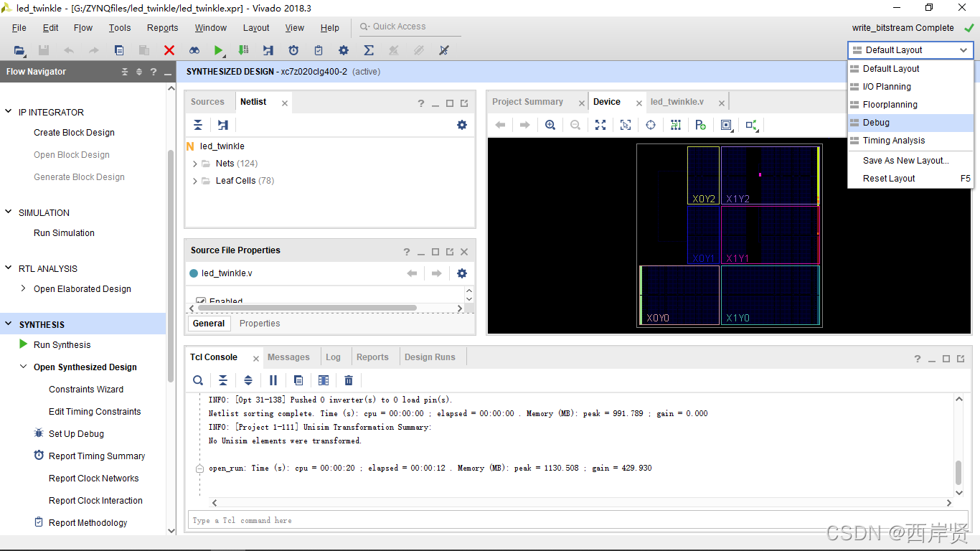Collapse the SIMULATION section
This screenshot has height=551, width=980.
(9, 212)
